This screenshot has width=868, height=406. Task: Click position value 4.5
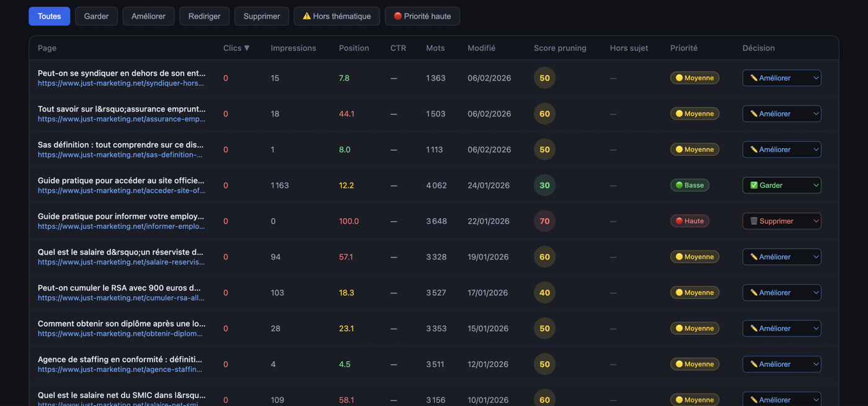[x=345, y=364]
